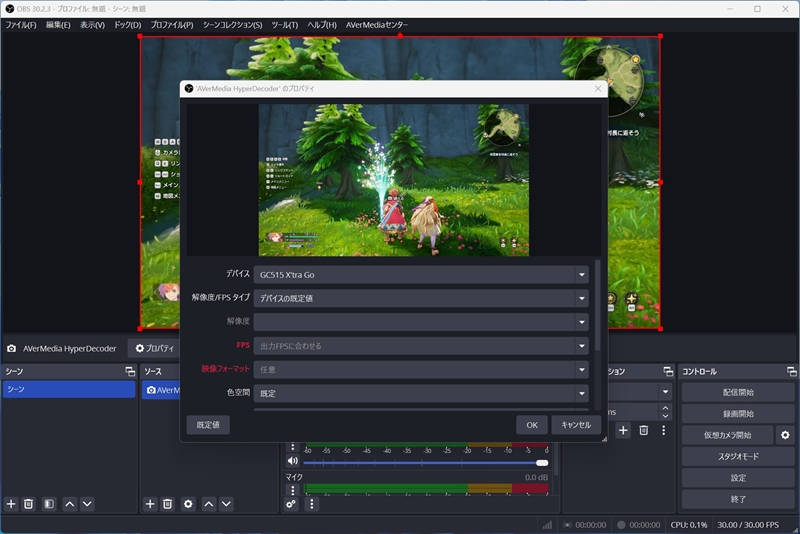Open virtual camera settings gear
The image size is (800, 534).
click(x=785, y=435)
